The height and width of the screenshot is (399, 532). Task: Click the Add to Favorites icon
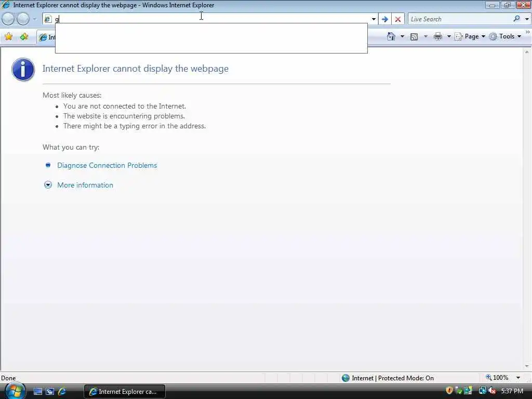click(24, 37)
